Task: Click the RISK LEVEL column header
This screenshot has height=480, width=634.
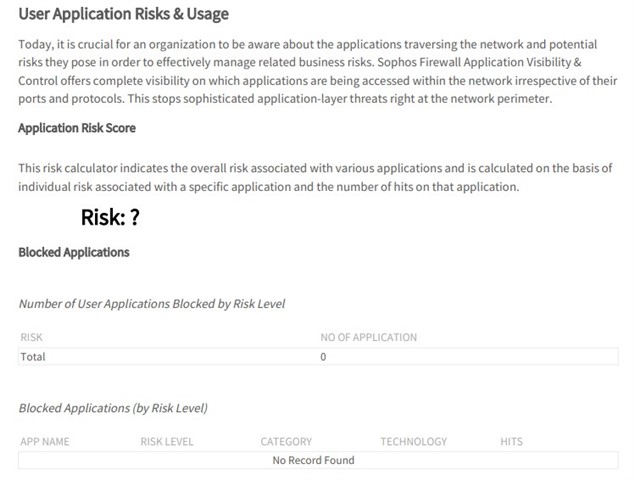Action: tap(167, 442)
